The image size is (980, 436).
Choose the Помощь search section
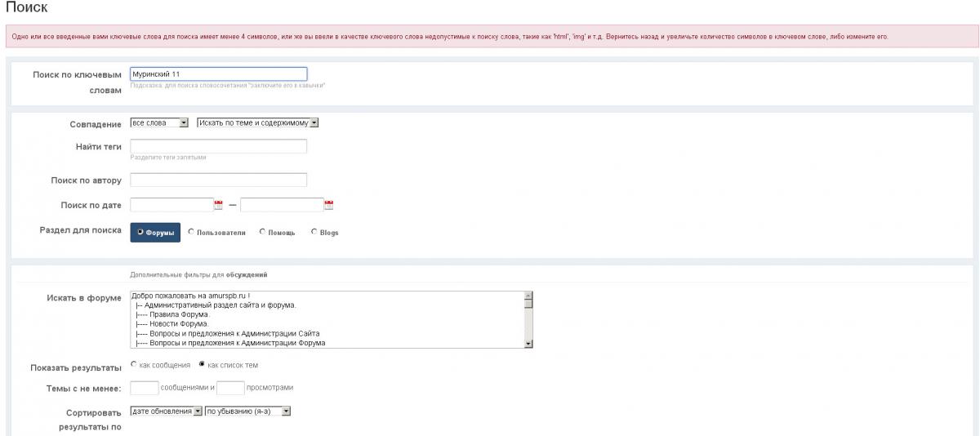pos(262,232)
